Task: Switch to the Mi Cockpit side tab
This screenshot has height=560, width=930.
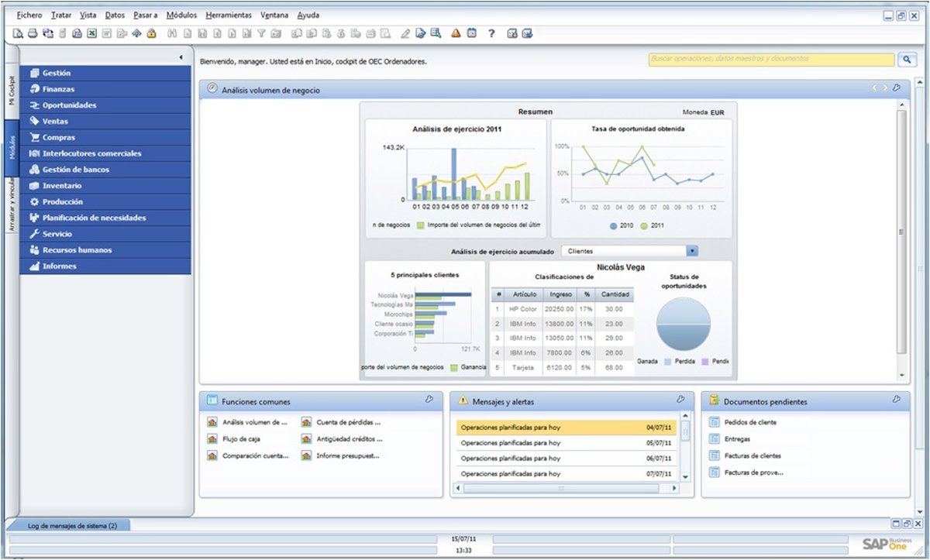Action: [12, 89]
